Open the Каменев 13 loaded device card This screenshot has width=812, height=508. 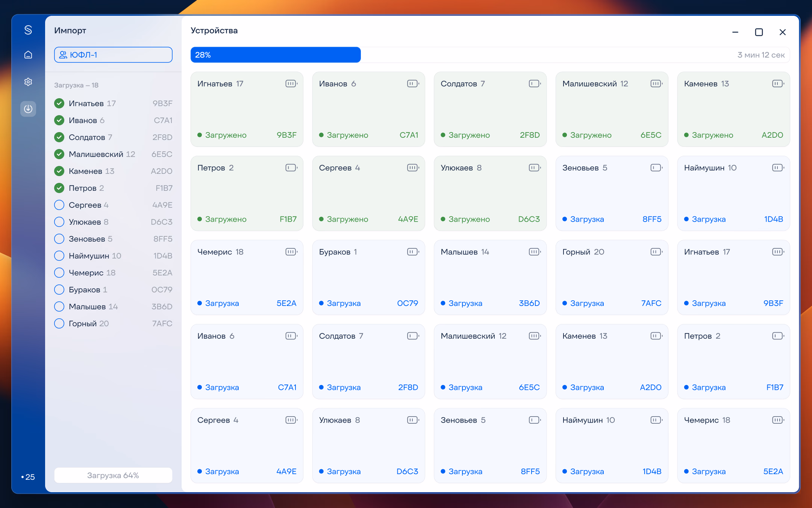[733, 109]
